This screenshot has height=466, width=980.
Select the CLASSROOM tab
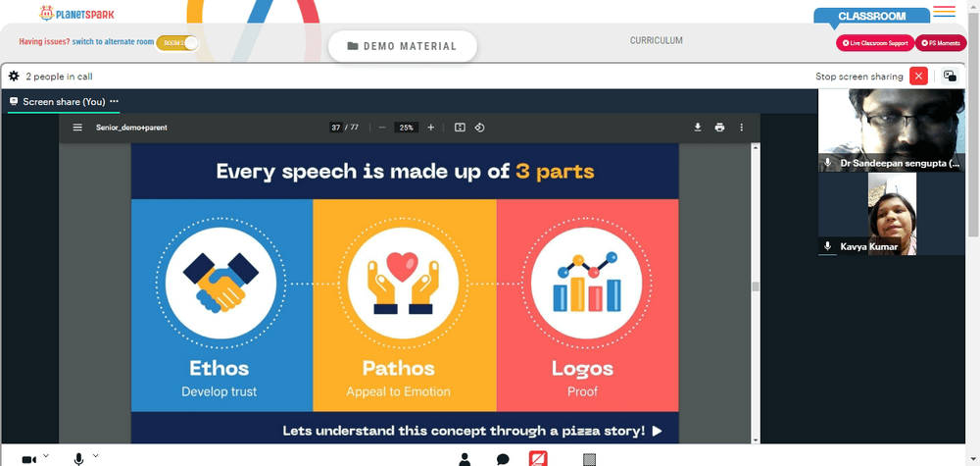872,17
